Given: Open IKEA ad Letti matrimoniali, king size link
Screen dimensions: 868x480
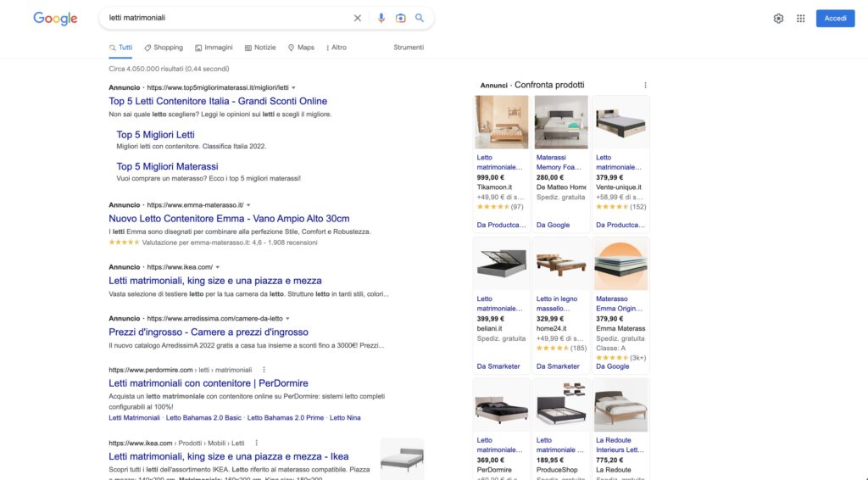Looking at the screenshot, I should pos(214,281).
